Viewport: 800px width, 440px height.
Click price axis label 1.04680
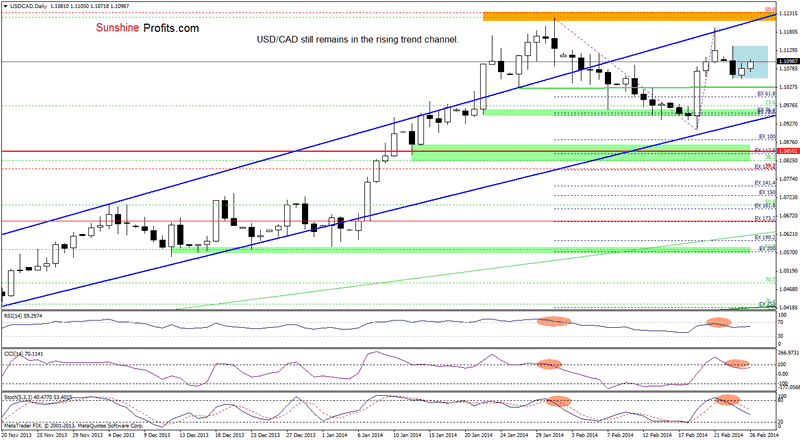click(x=789, y=289)
